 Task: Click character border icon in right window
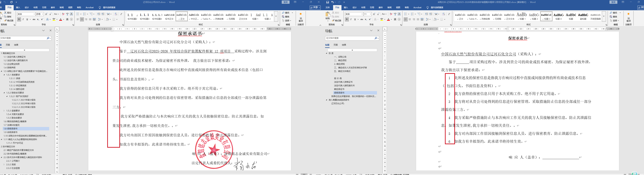coord(399,14)
